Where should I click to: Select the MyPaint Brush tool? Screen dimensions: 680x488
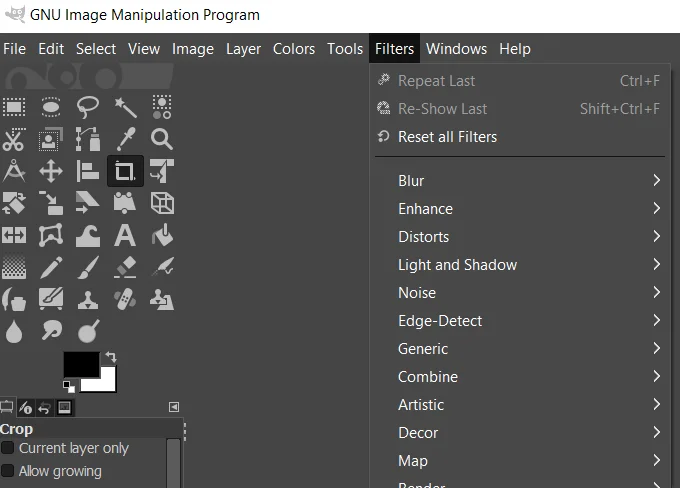[x=51, y=299]
